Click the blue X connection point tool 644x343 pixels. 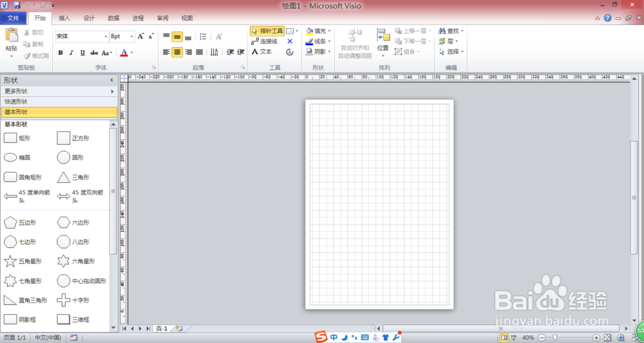[290, 41]
